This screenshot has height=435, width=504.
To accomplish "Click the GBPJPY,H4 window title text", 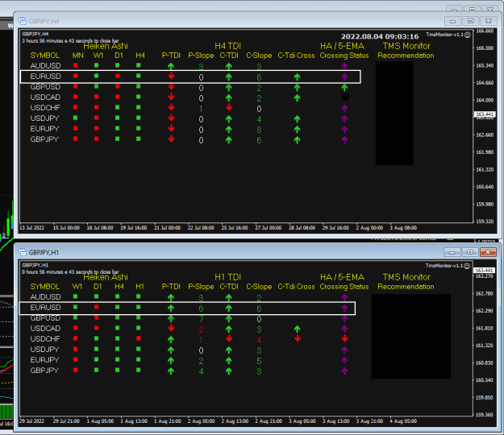I will click(x=44, y=22).
